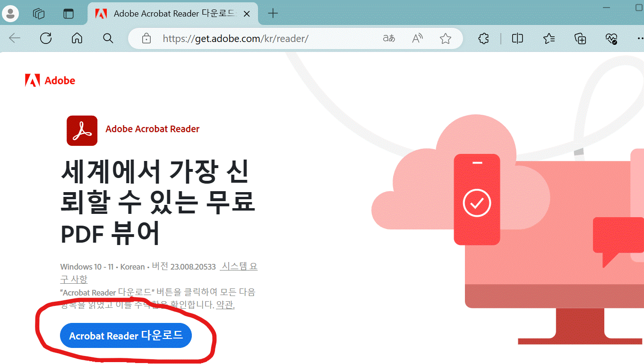Viewport: 644px width, 364px height.
Task: Toggle split screen view
Action: (517, 38)
